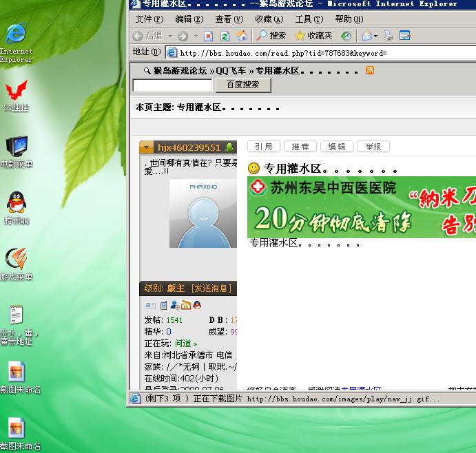Click the 在线时间:402(小时) text
The width and height of the screenshot is (476, 453).
coord(181,379)
